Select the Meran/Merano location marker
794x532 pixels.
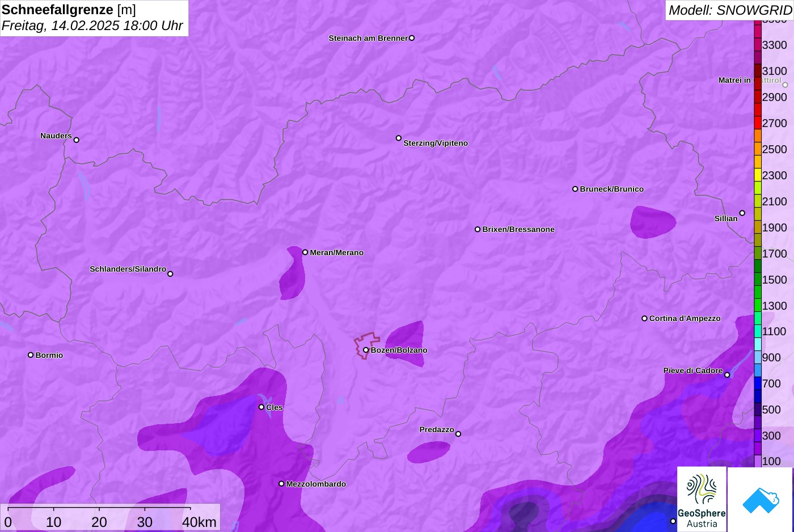pyautogui.click(x=305, y=252)
